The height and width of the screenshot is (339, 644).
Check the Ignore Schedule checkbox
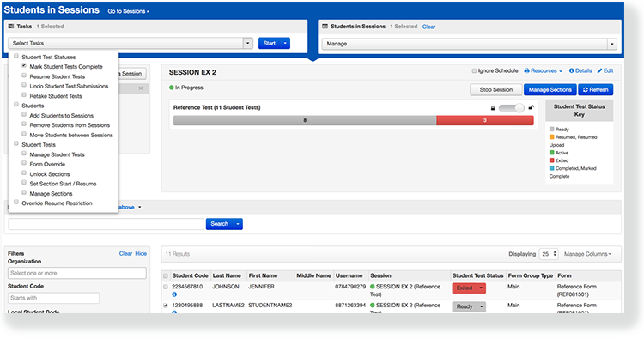(x=474, y=70)
